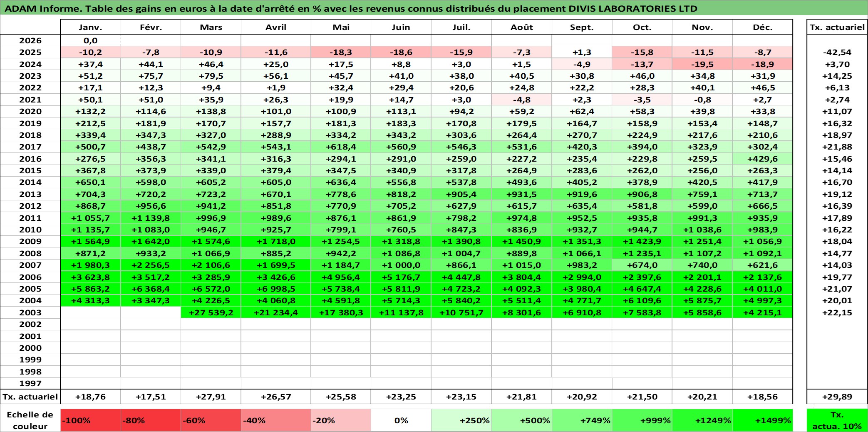Click the +27,91 March actuarial rate

point(211,397)
